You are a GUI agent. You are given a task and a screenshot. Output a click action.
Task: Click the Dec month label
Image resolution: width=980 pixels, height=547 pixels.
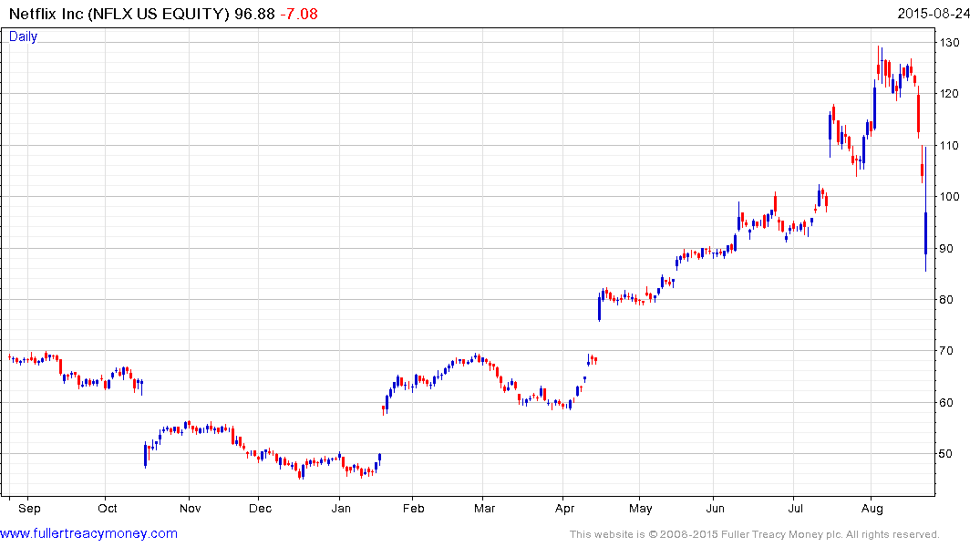click(x=260, y=508)
